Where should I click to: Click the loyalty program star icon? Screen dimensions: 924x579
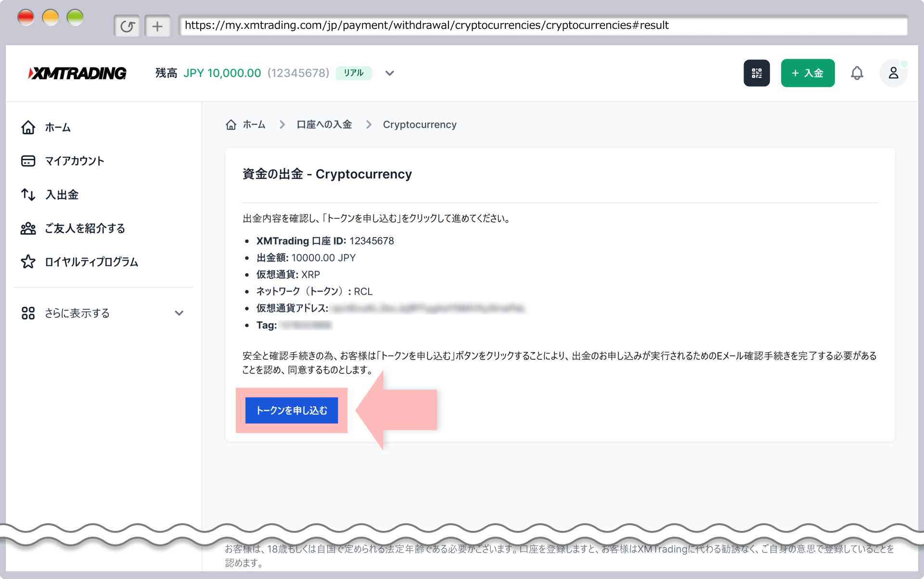(28, 262)
